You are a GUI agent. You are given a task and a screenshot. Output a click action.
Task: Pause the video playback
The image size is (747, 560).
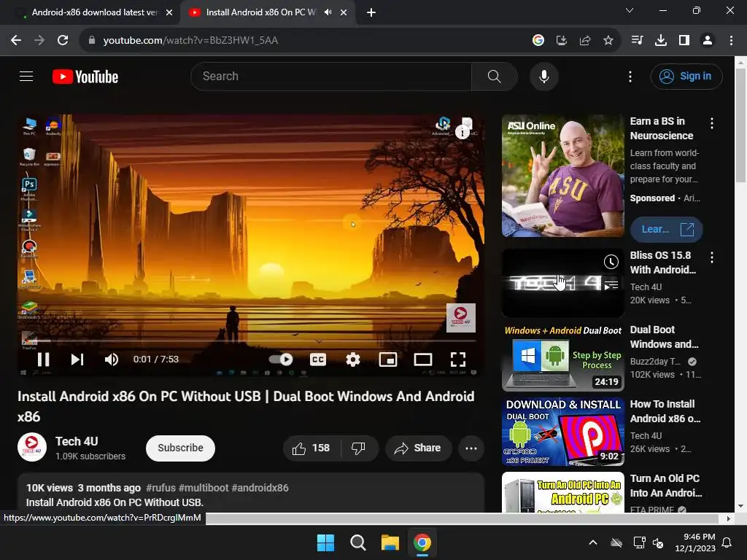click(x=43, y=359)
